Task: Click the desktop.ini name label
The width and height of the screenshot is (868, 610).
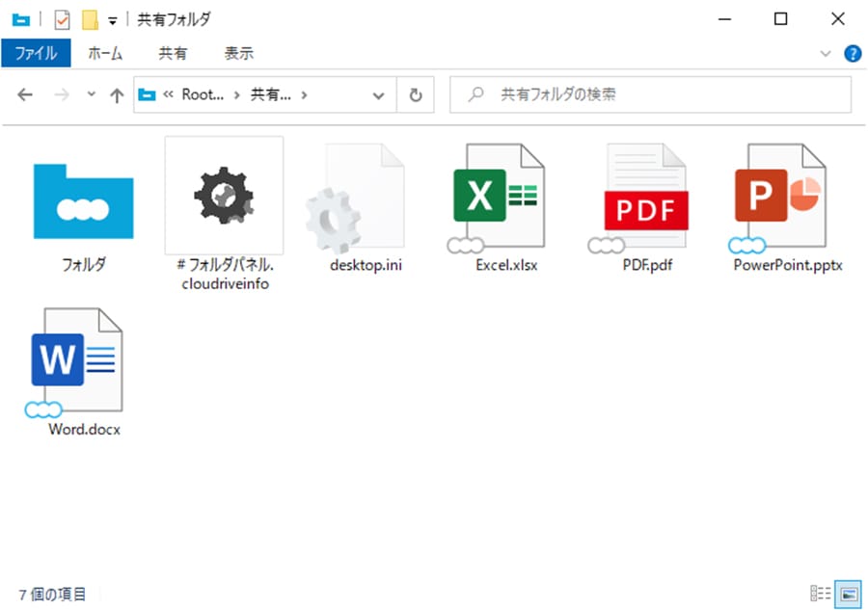Action: coord(366,265)
